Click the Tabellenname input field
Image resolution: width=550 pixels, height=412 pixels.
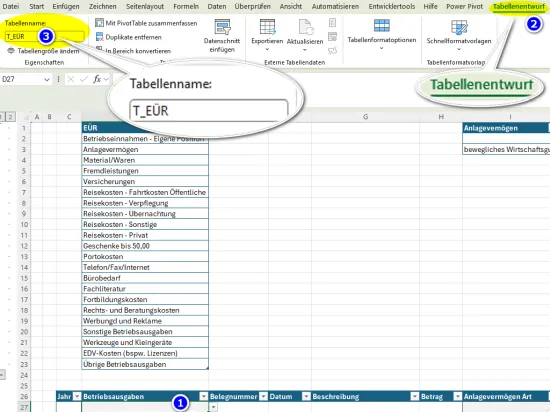[45, 36]
